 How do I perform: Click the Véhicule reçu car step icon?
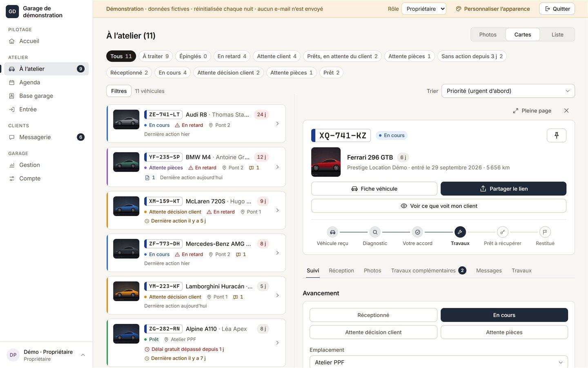[332, 232]
